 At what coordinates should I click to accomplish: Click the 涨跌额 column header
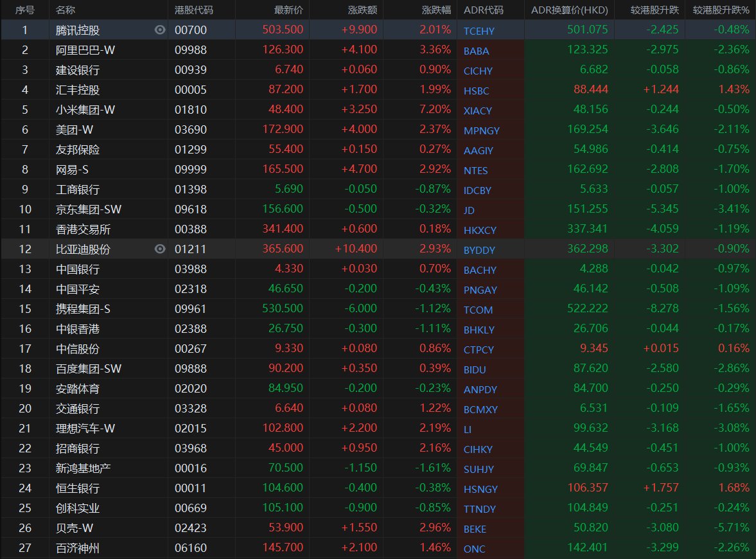pyautogui.click(x=363, y=10)
